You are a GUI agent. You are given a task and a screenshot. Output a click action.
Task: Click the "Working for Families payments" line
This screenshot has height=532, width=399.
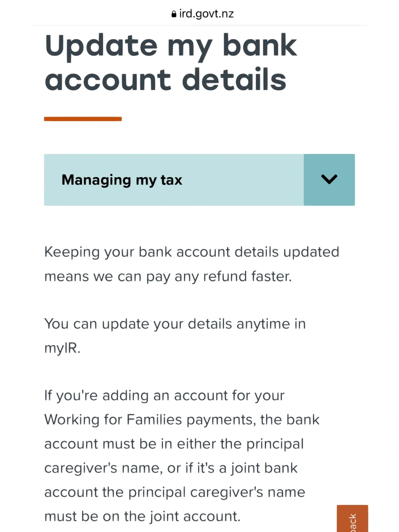(x=182, y=420)
